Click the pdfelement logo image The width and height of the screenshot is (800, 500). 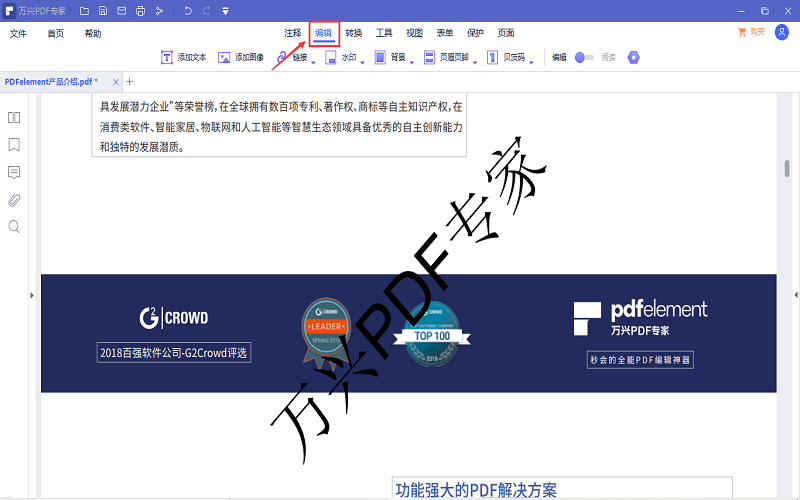pyautogui.click(x=640, y=318)
